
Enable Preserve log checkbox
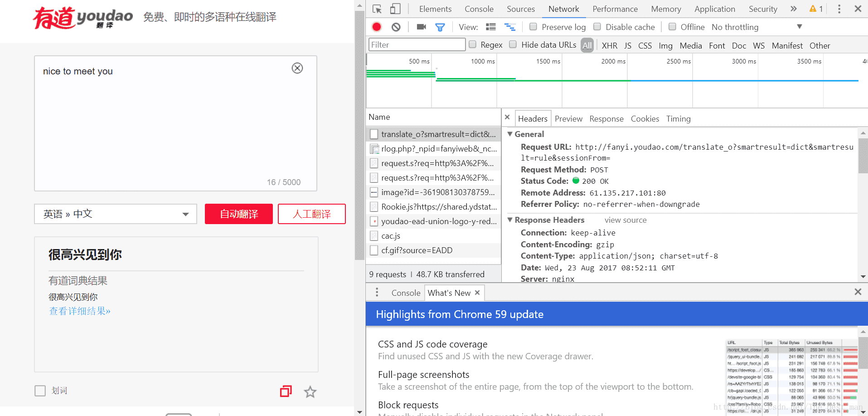click(x=533, y=27)
